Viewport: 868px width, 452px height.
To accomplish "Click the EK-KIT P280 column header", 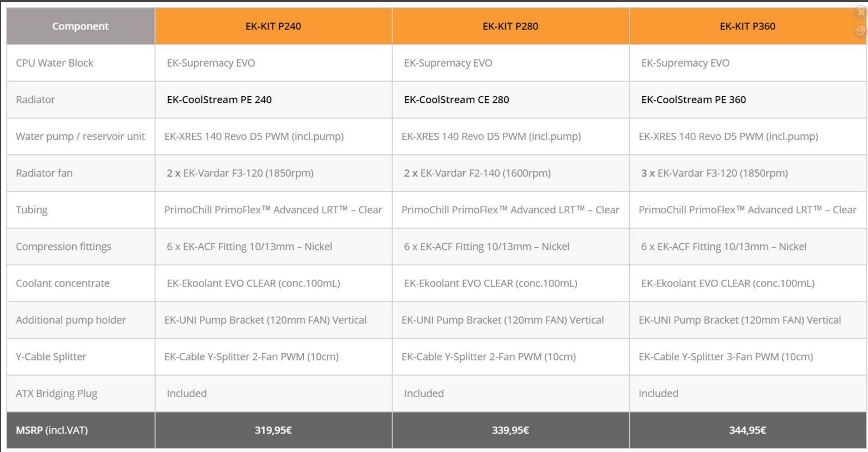I will tap(510, 26).
